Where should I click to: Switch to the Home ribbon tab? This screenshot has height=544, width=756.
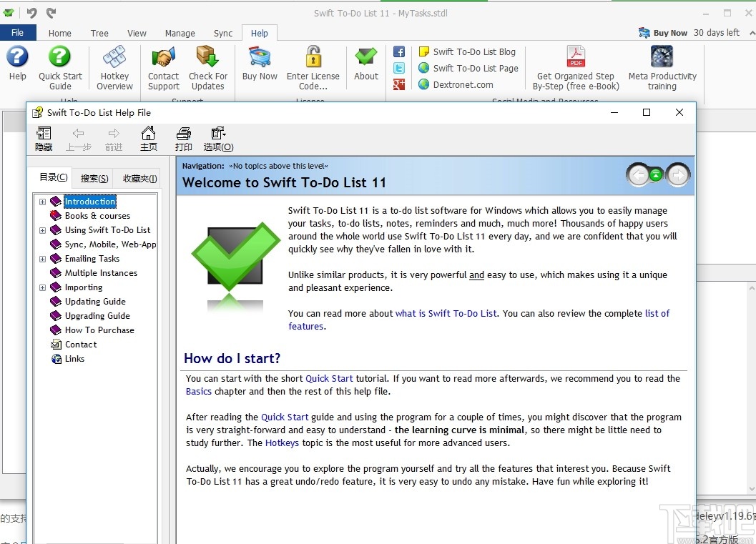click(x=60, y=34)
